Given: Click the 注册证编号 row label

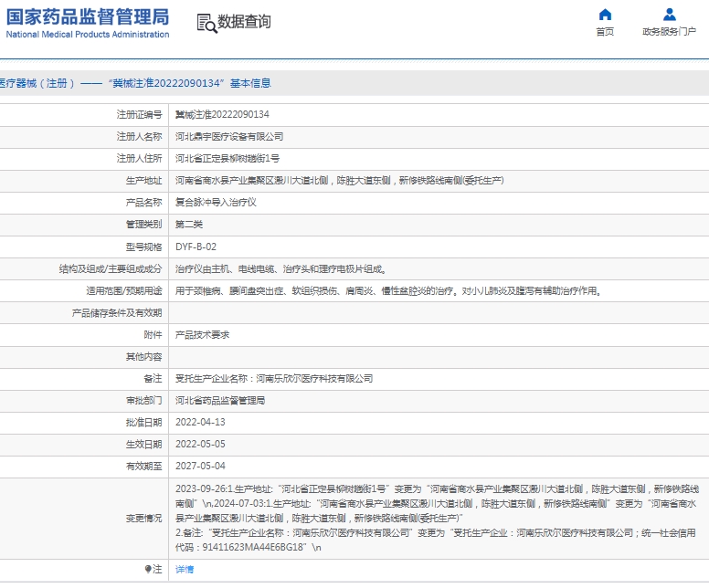Looking at the screenshot, I should tap(139, 115).
